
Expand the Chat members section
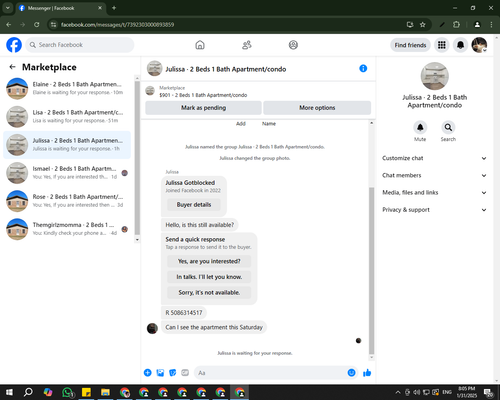coord(434,175)
